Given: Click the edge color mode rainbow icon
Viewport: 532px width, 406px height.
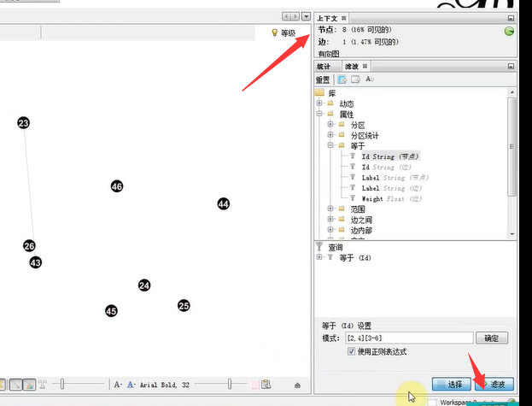Looking at the screenshot, I should pyautogui.click(x=30, y=385).
